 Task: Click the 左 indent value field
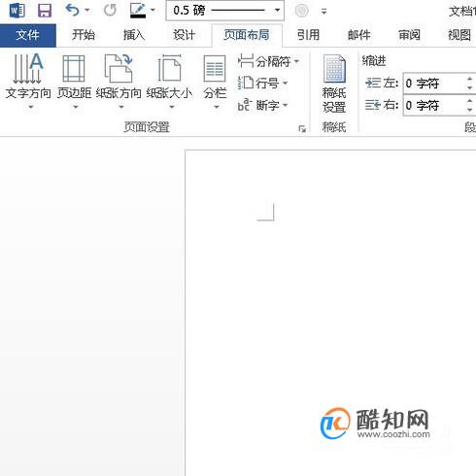click(434, 84)
